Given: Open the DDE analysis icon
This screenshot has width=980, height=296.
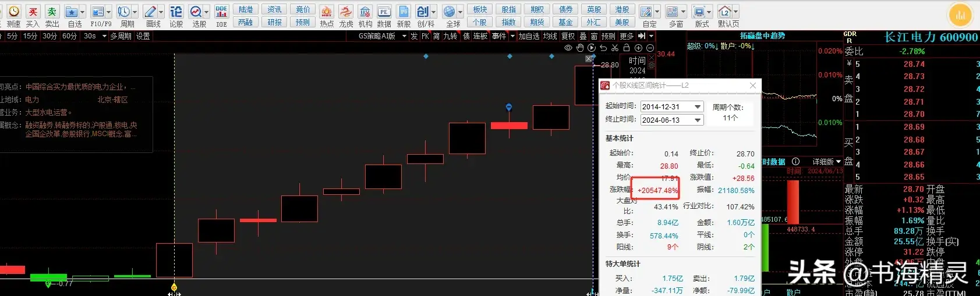Looking at the screenshot, I should [221, 15].
